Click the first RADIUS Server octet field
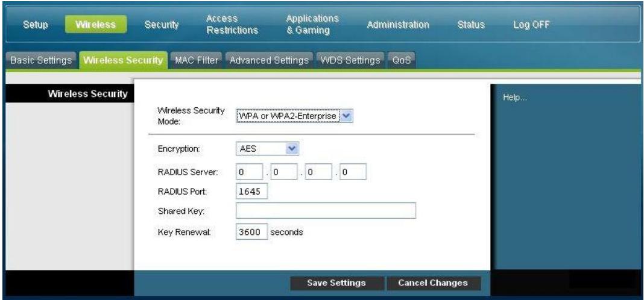The width and height of the screenshot is (644, 300). pos(247,173)
